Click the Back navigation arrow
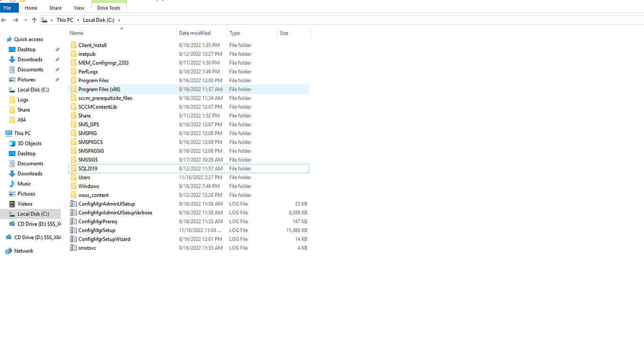644x339 pixels. (x=4, y=20)
